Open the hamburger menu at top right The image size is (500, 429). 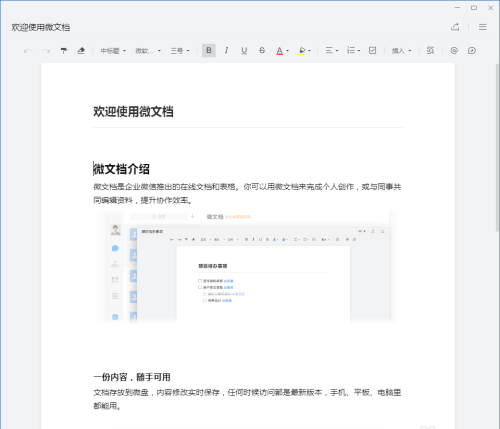[x=483, y=27]
